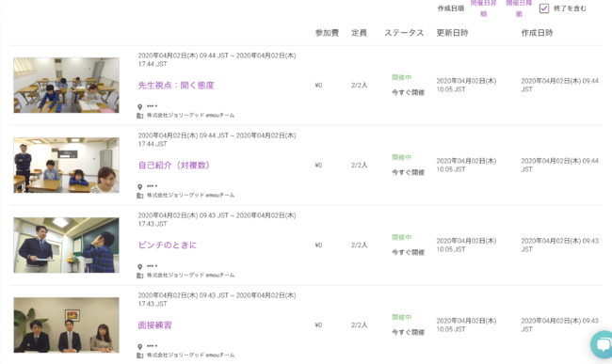Image resolution: width=612 pixels, height=364 pixels.
Task: Click location pin icon under 先生視点：聞く態度
Action: (139, 107)
